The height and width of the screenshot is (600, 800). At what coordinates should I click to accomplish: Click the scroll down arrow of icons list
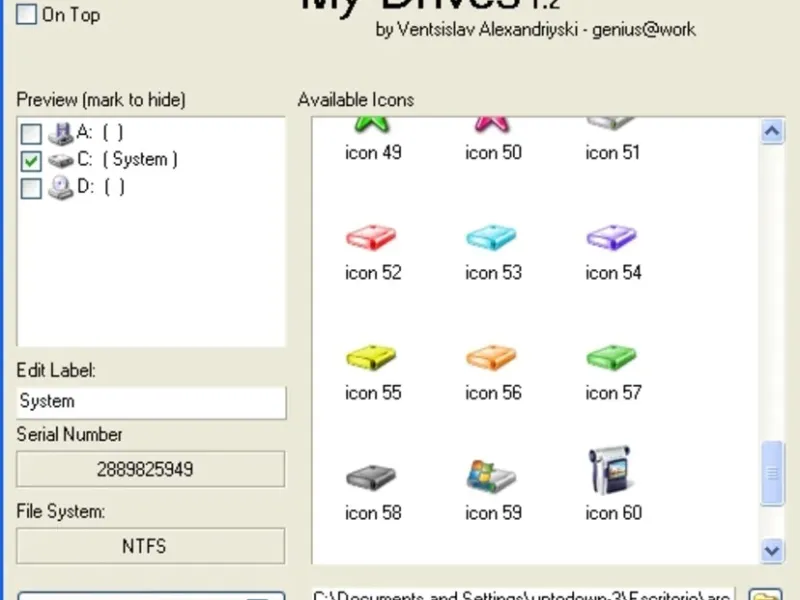click(x=772, y=551)
